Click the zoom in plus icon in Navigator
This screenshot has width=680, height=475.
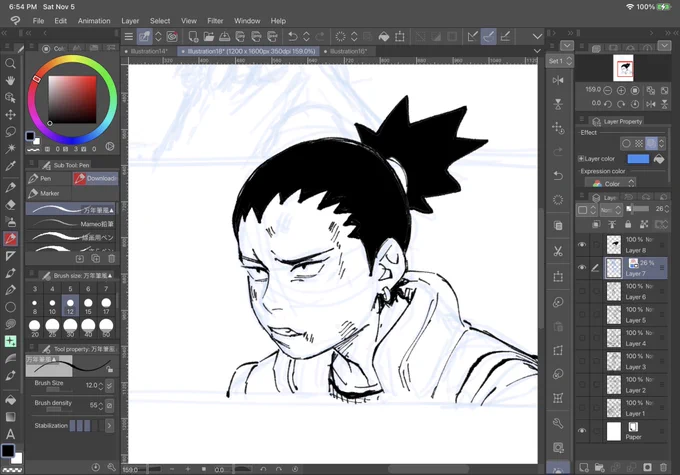621,90
